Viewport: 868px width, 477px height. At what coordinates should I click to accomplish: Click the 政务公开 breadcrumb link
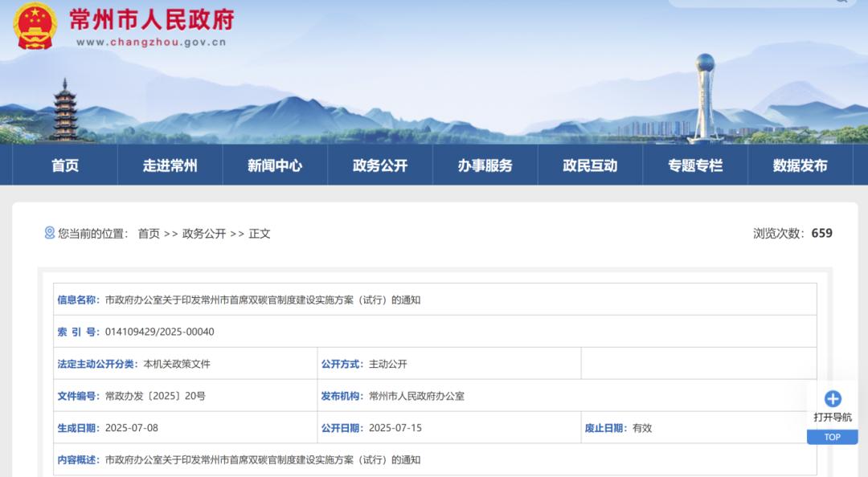(x=204, y=234)
